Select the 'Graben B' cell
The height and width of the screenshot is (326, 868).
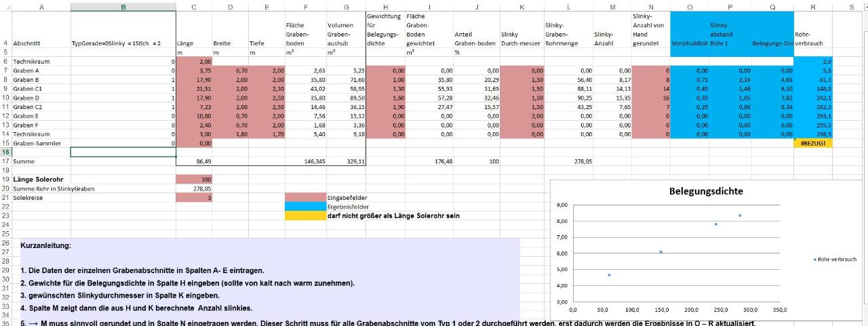tap(41, 79)
